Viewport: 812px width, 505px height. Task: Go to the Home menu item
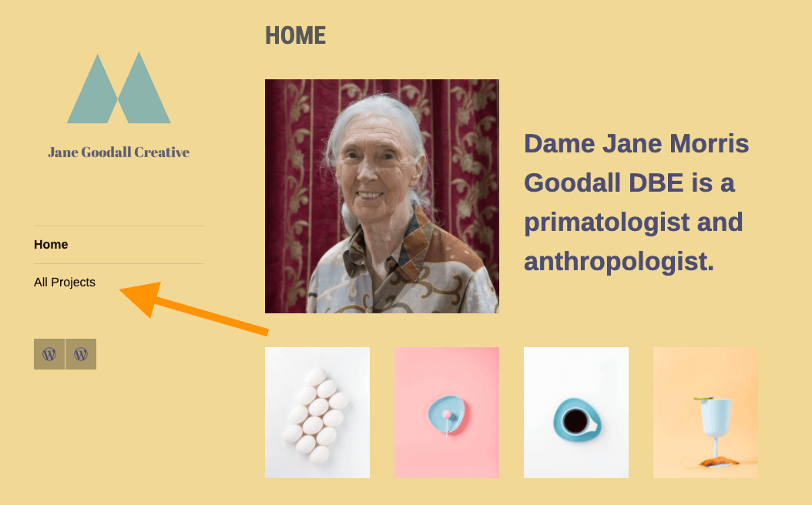[51, 244]
